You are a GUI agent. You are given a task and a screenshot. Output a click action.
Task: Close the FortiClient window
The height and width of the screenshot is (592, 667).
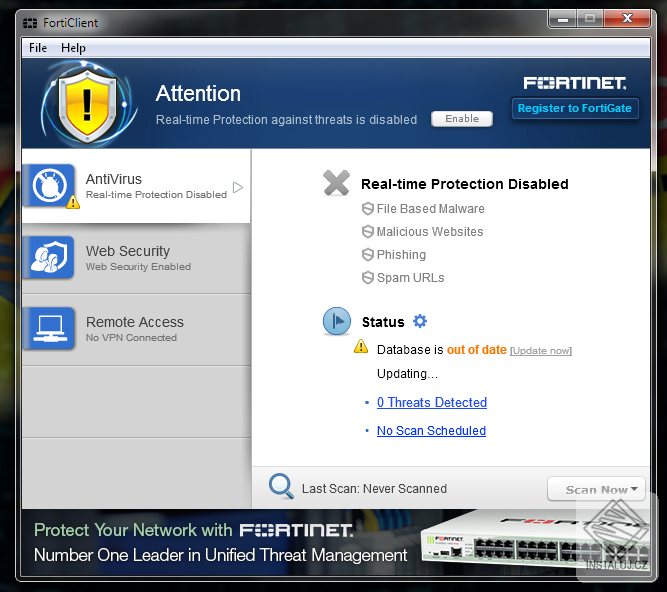[627, 19]
